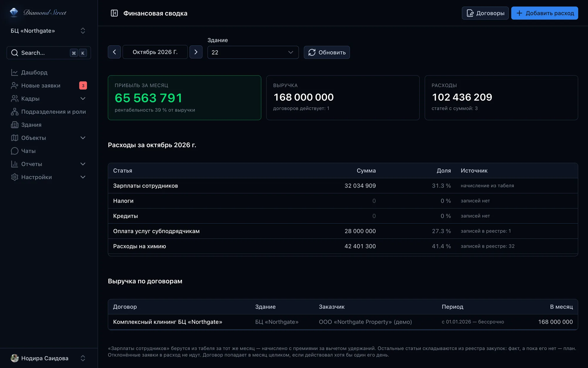Click the Добавить расход button
Screen dimensions: 588x368
pyautogui.click(x=544, y=13)
